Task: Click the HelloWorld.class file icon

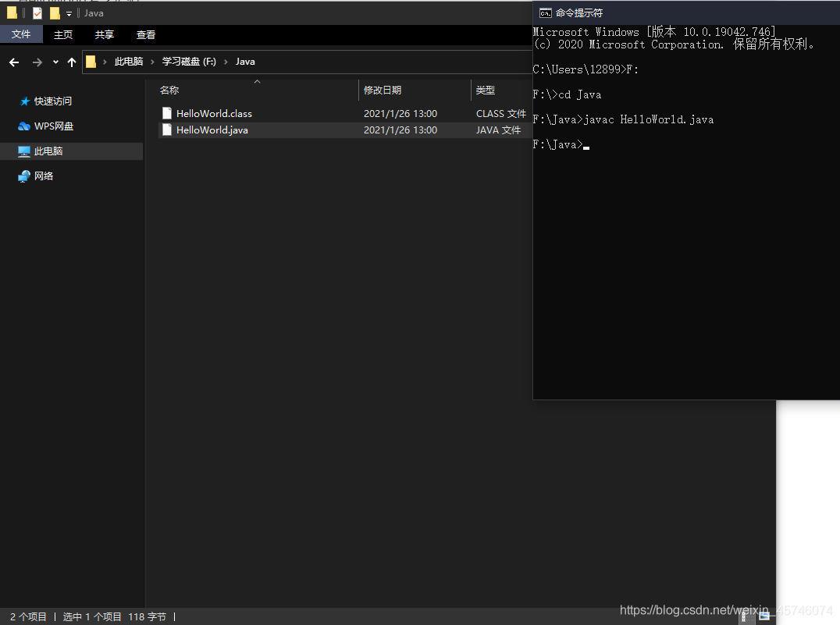Action: pyautogui.click(x=167, y=113)
